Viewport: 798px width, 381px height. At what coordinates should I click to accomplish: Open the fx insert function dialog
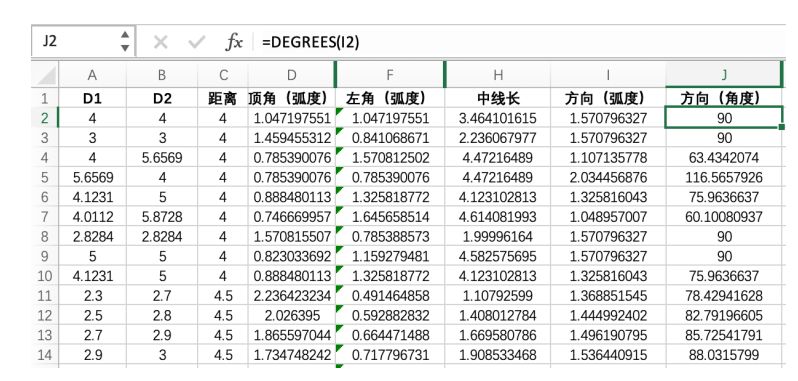pyautogui.click(x=234, y=42)
